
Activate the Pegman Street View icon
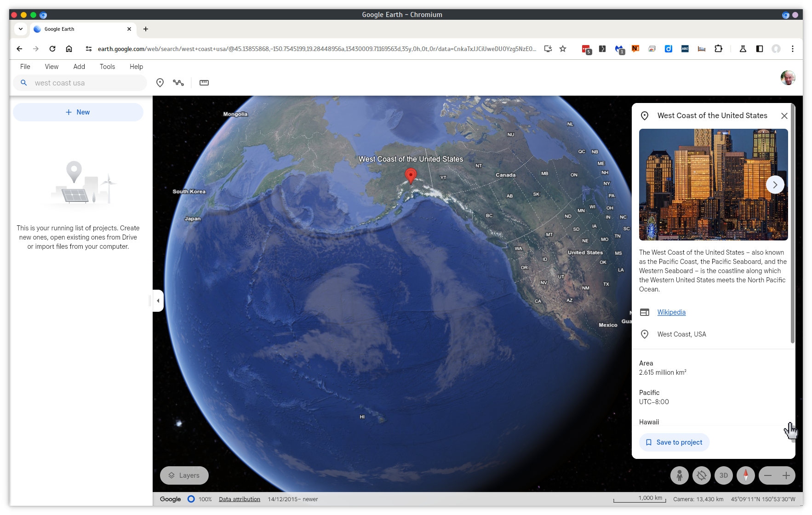click(x=679, y=475)
